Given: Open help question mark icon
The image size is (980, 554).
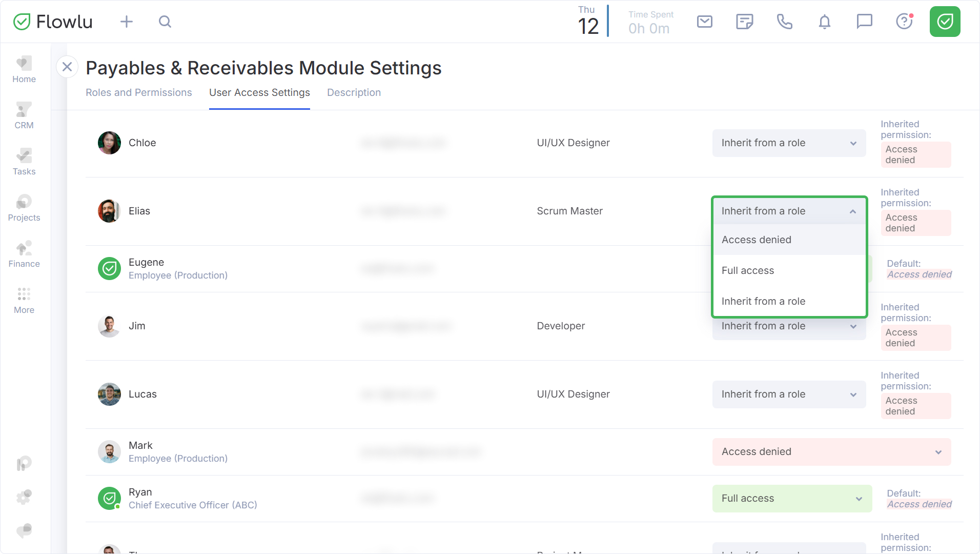Looking at the screenshot, I should pyautogui.click(x=904, y=22).
